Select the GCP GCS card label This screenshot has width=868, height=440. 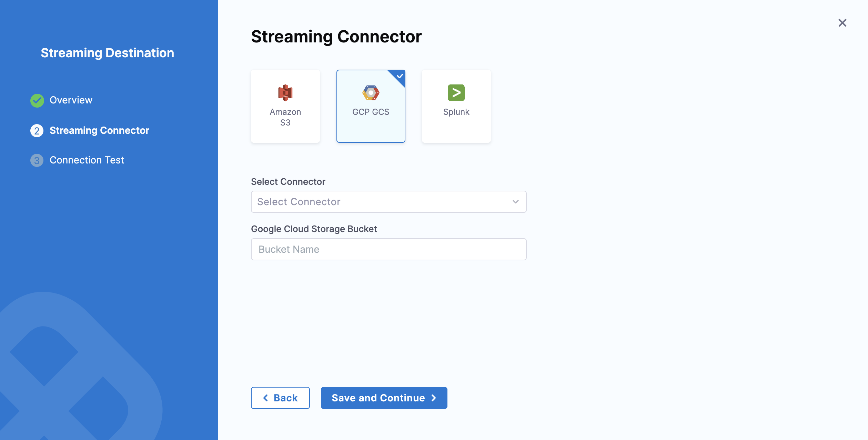pos(371,112)
